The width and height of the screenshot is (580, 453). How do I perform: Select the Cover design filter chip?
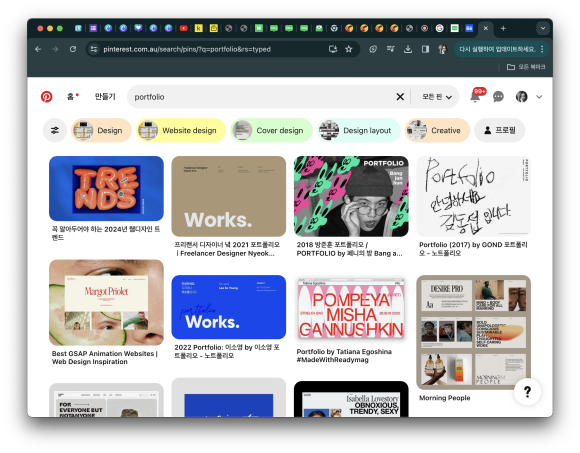pos(271,130)
